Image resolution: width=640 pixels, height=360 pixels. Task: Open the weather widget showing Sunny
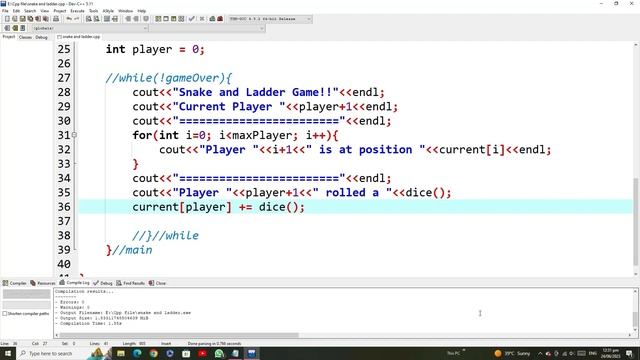tap(512, 353)
